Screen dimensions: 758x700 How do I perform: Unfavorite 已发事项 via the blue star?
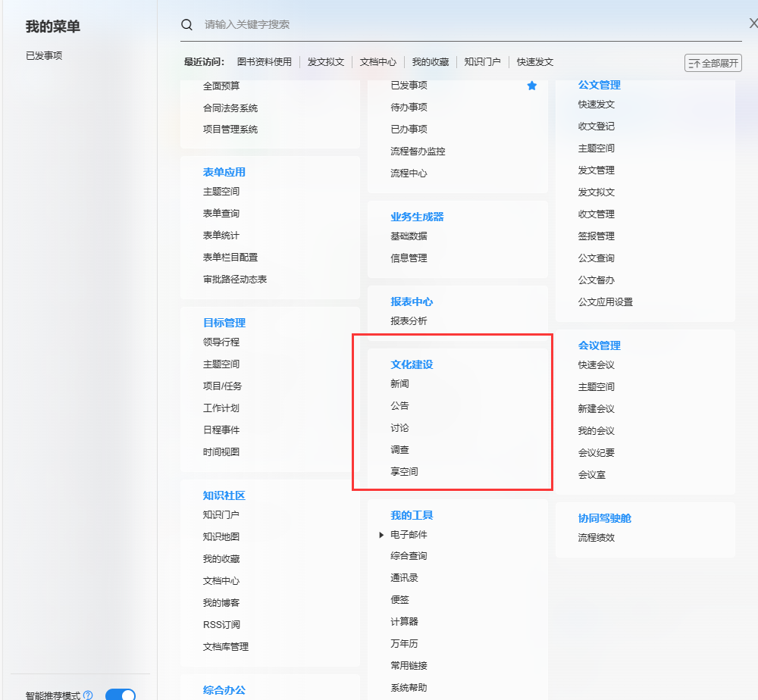[x=532, y=86]
